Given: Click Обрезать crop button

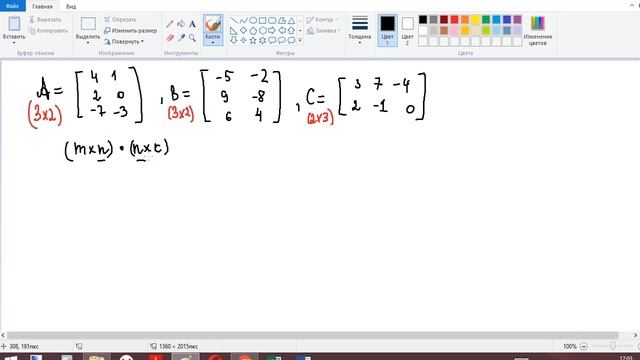Looking at the screenshot, I should 120,20.
